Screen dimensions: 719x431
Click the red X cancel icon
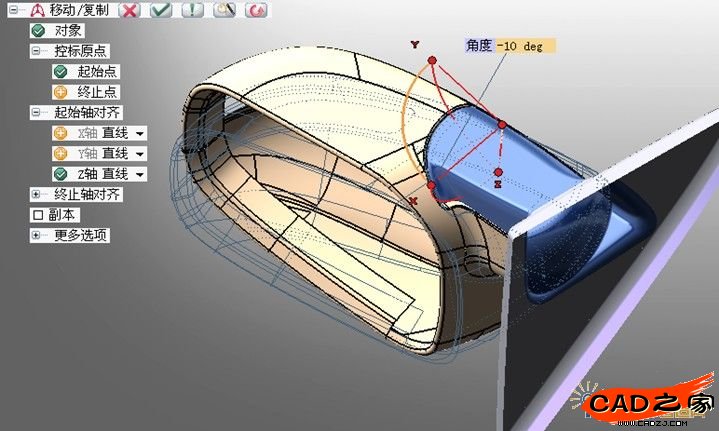(x=129, y=10)
